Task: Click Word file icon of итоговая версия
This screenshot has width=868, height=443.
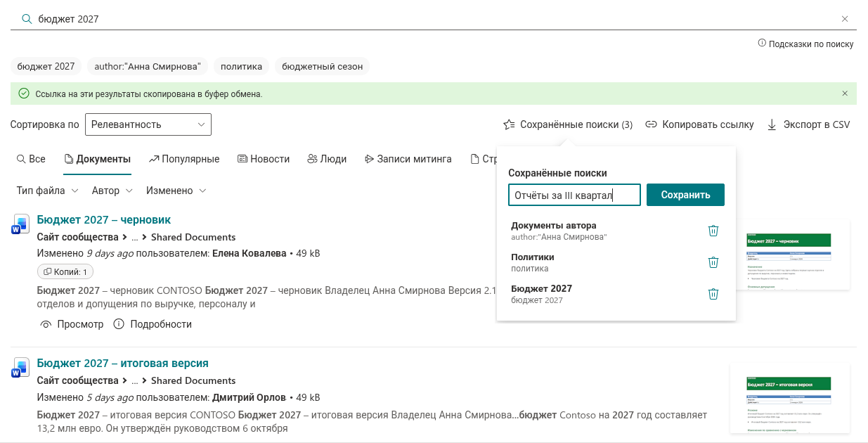Action: (x=20, y=367)
